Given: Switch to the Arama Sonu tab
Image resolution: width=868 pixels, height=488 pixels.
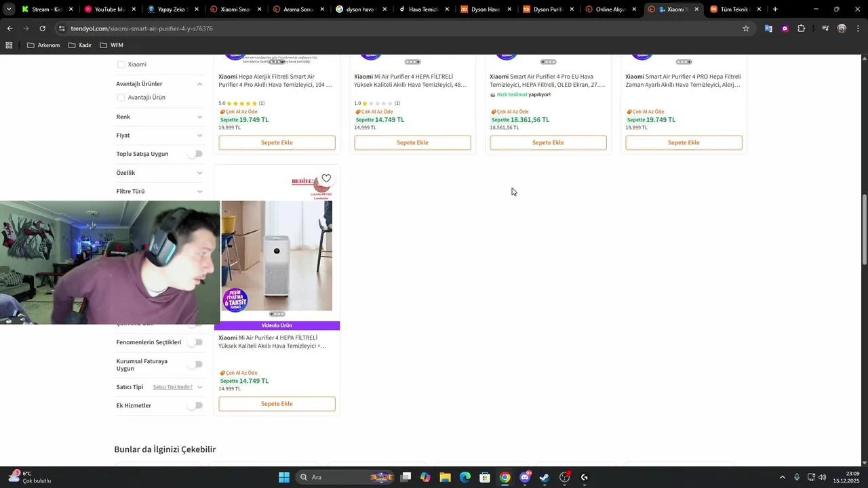Looking at the screenshot, I should 297,9.
